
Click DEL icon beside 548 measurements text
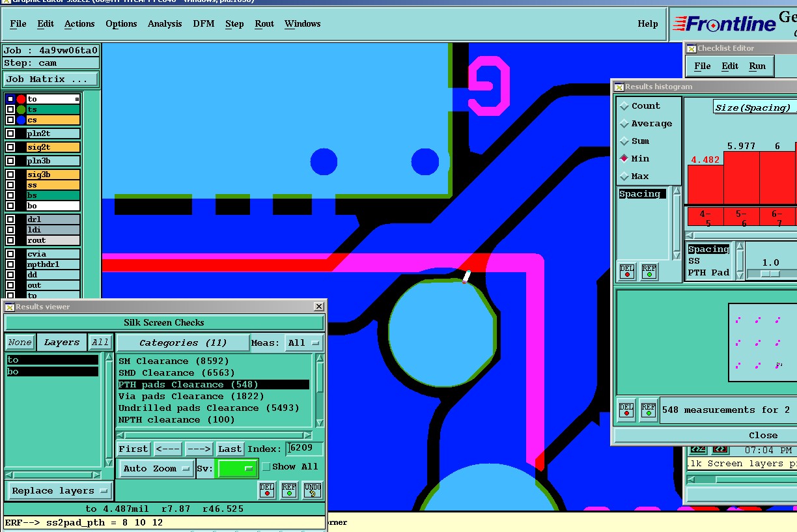pos(626,410)
